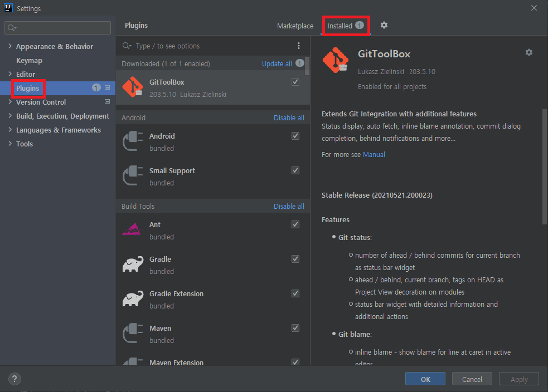Click the Downloaded (1 of 1 enabled) header
This screenshot has height=392, width=548.
pos(166,64)
